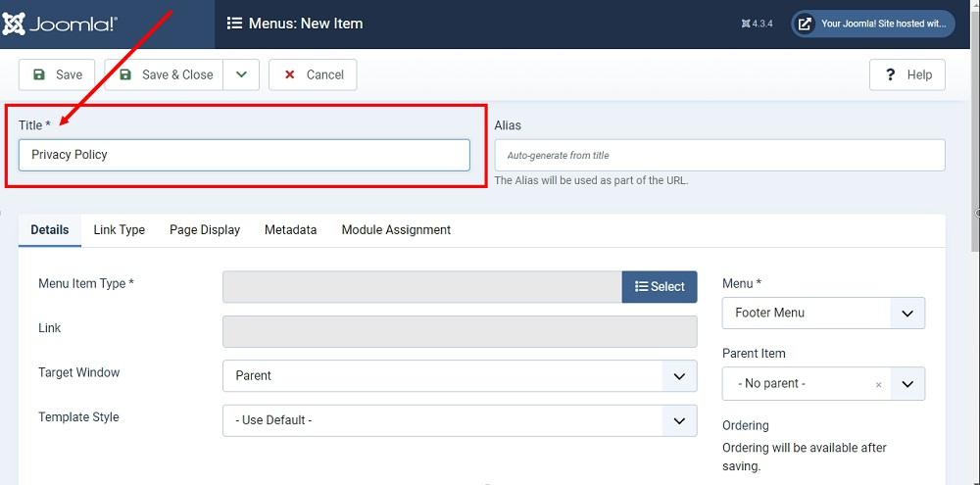
Task: Click the Alias URL hint text
Action: click(591, 180)
